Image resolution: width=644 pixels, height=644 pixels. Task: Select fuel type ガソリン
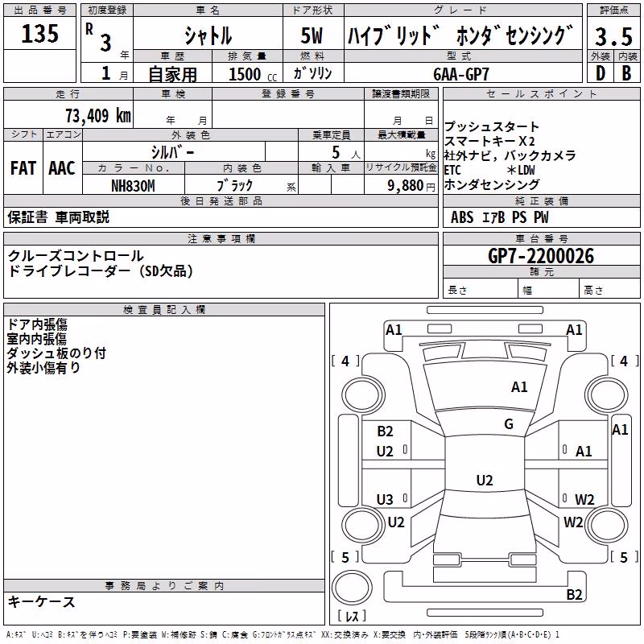(312, 73)
